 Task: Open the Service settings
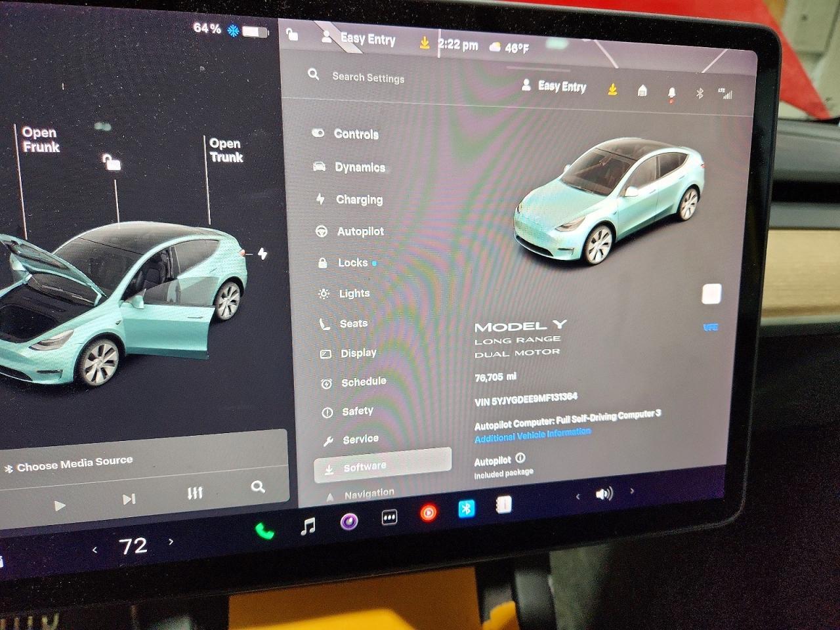click(x=351, y=439)
